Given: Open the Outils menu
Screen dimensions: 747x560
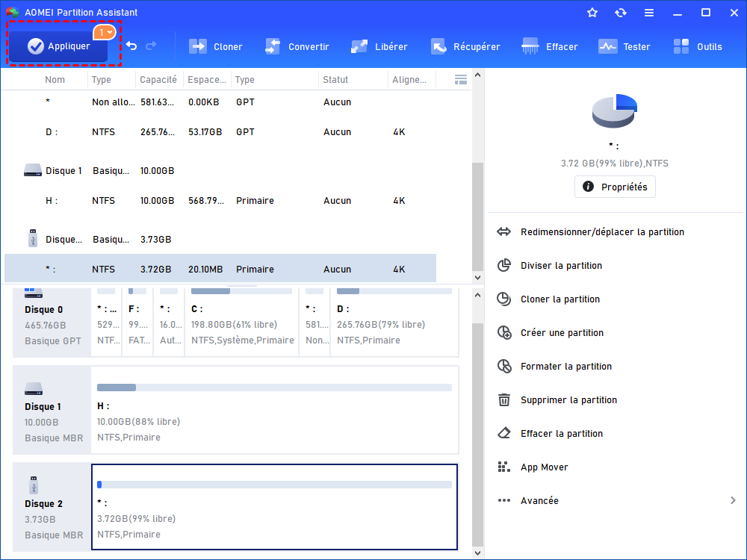Looking at the screenshot, I should pyautogui.click(x=698, y=46).
